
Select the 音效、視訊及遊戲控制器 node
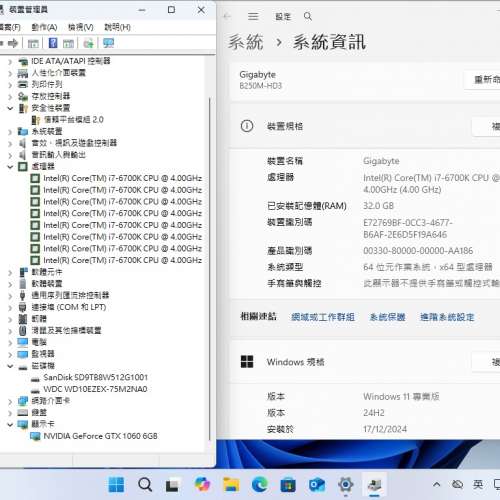[74, 143]
